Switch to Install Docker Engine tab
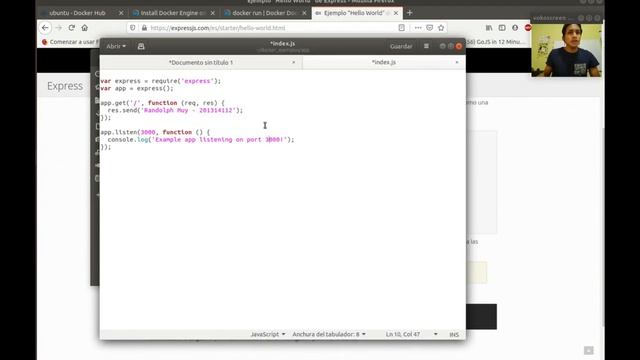 172,13
